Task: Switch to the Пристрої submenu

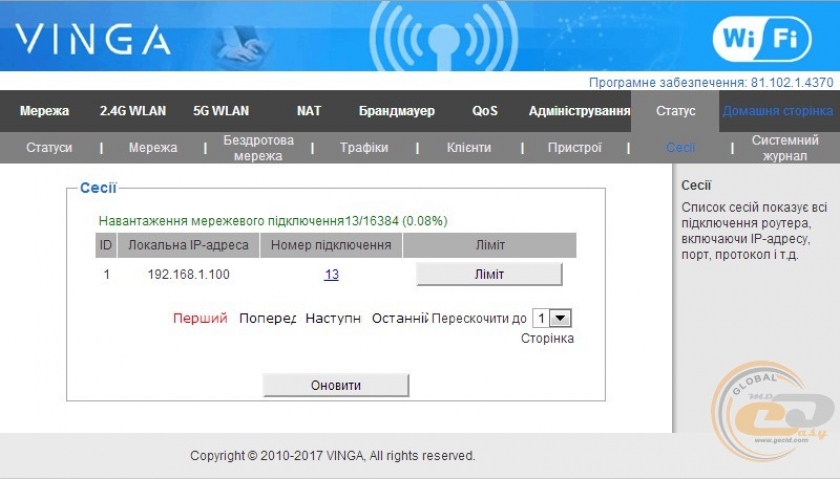Action: coord(574,147)
